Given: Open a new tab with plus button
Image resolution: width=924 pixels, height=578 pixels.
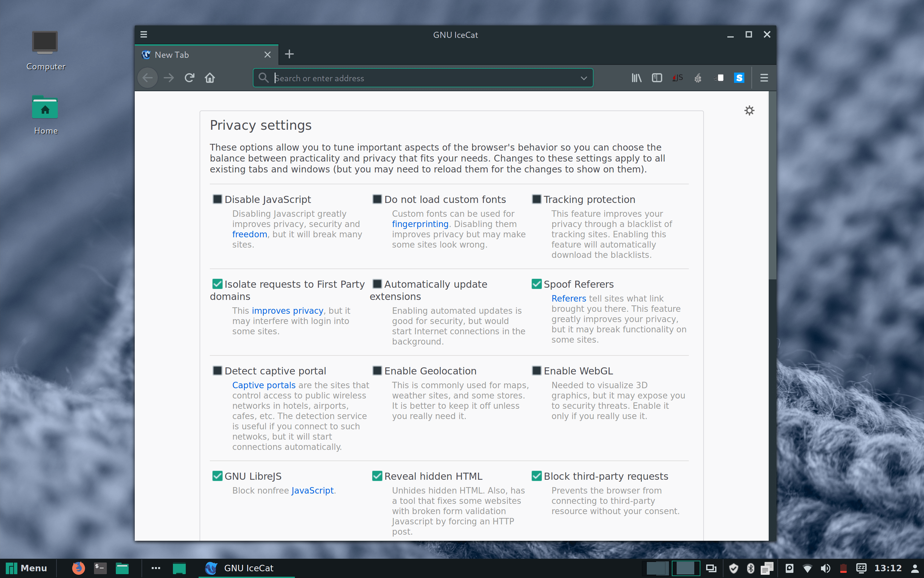Looking at the screenshot, I should point(289,54).
